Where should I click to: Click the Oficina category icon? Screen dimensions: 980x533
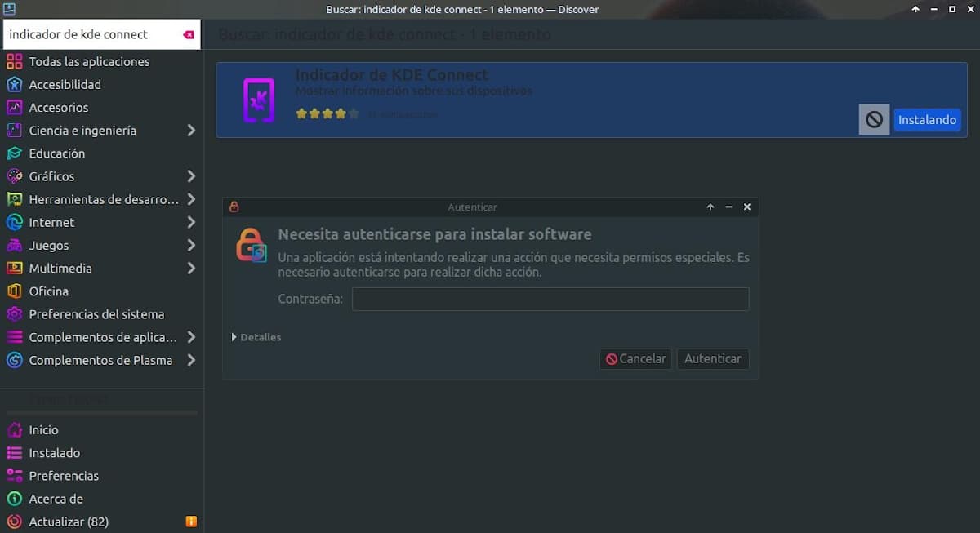coord(14,291)
